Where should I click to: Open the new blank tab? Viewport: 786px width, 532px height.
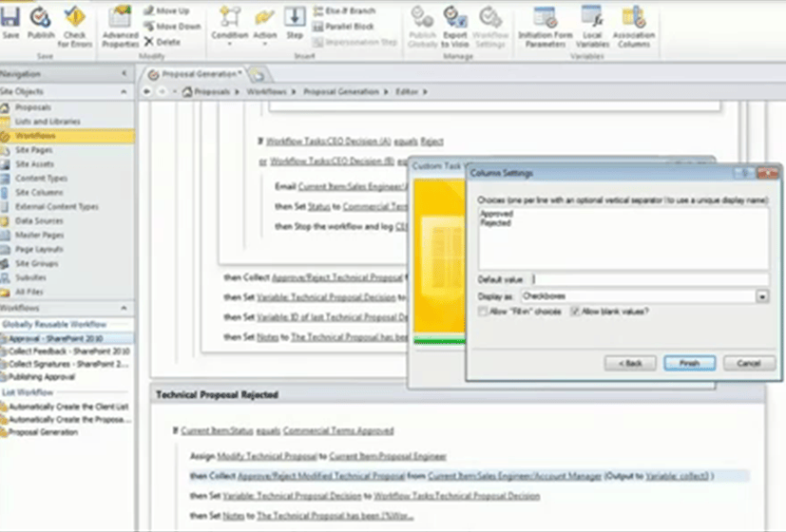[259, 75]
